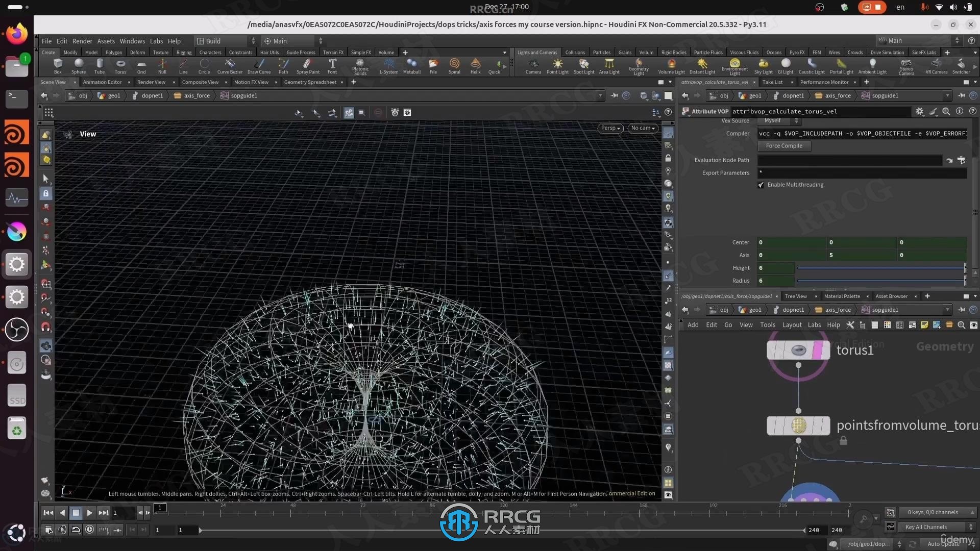Choose the Torus shelf tool
The height and width of the screenshot is (551, 980).
[x=120, y=65]
